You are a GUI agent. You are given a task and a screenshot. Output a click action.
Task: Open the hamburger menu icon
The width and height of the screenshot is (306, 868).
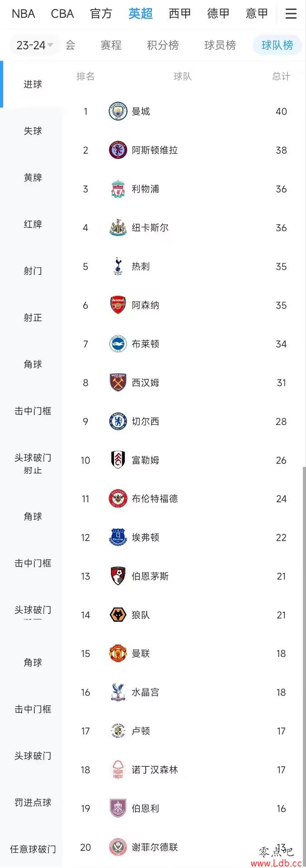(291, 14)
